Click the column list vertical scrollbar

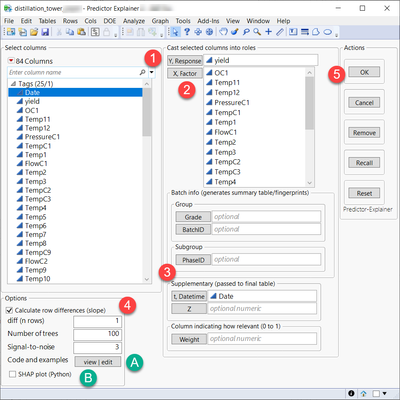point(147,182)
